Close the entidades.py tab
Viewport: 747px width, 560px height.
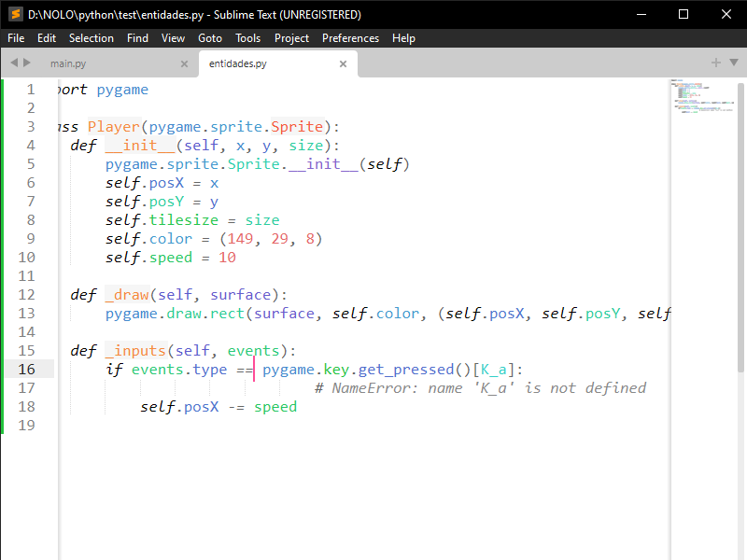[344, 63]
